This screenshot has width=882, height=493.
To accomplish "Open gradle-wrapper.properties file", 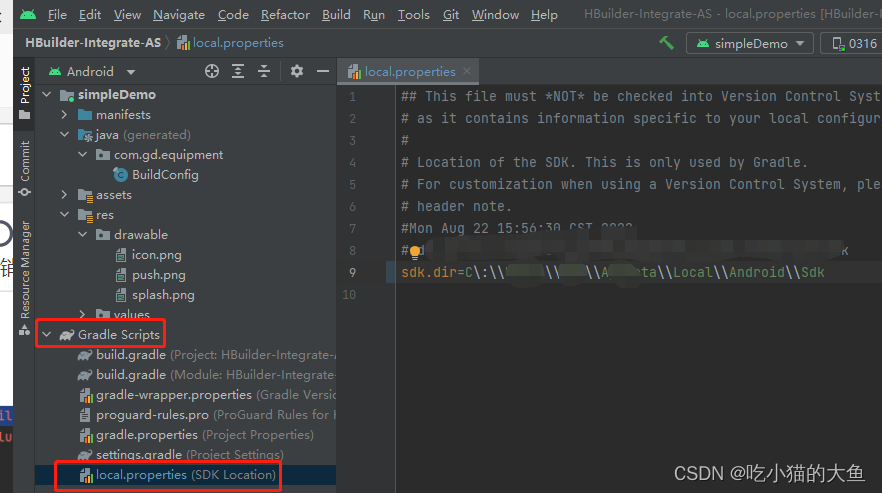I will pos(207,395).
